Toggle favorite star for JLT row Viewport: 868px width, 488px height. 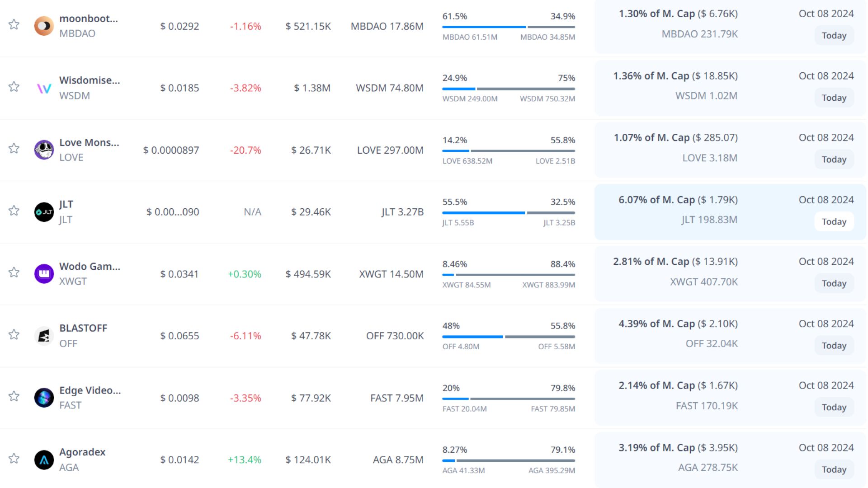(x=14, y=211)
